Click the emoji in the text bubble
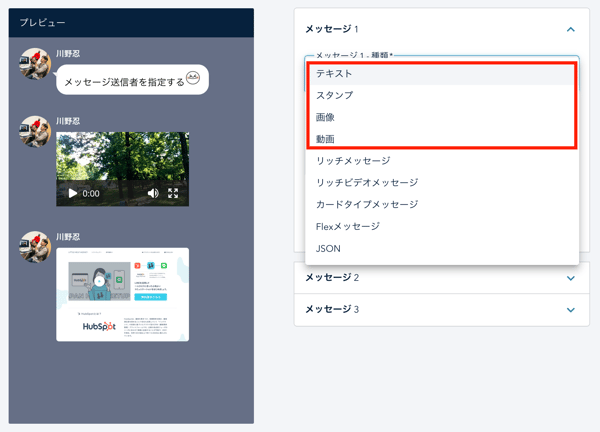Viewport: 600px width, 432px height. coord(194,78)
